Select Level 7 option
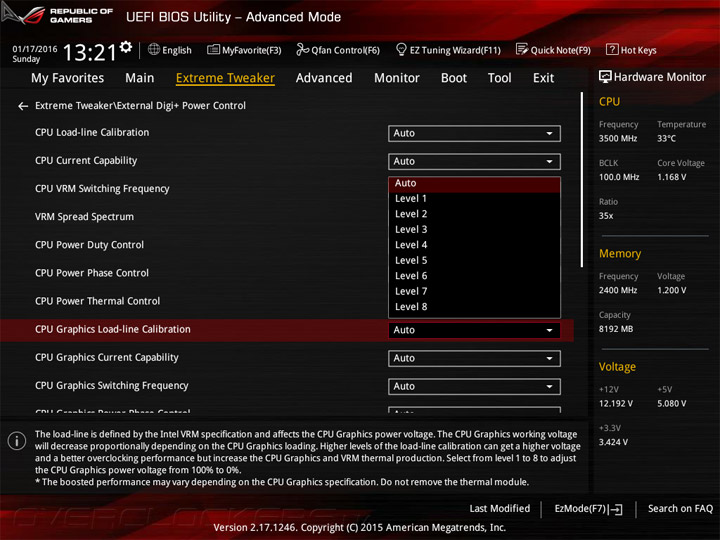720x540 pixels. tap(474, 291)
